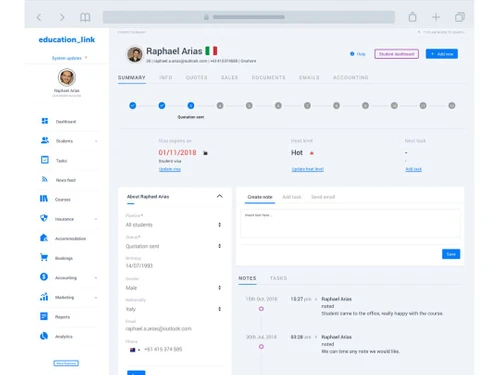Open a new browser tab with plus
Image resolution: width=500 pixels, height=375 pixels.
436,17
